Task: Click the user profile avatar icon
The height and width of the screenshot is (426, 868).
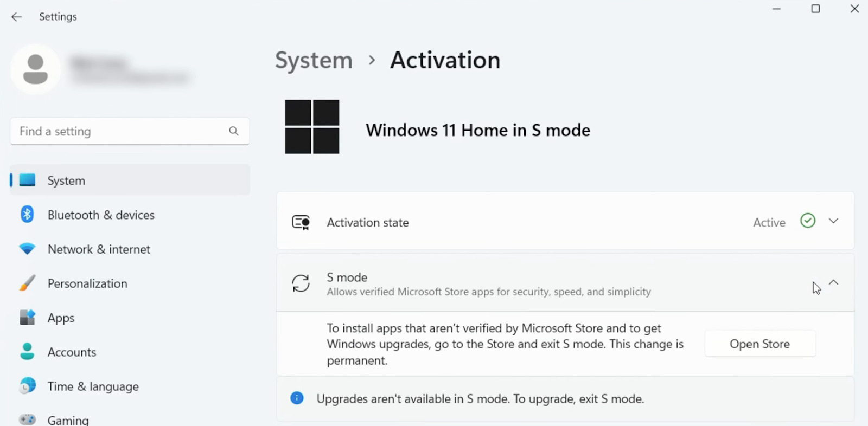Action: click(35, 69)
